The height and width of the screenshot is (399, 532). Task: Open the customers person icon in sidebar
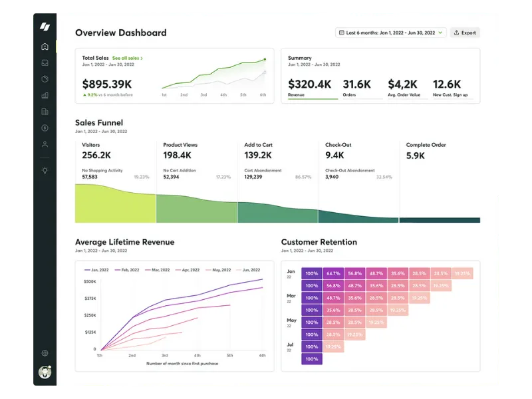[45, 144]
